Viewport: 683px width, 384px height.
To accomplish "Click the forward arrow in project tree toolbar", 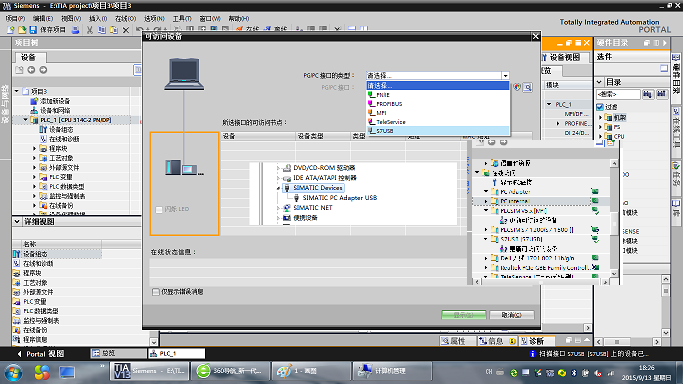I will pos(43,70).
